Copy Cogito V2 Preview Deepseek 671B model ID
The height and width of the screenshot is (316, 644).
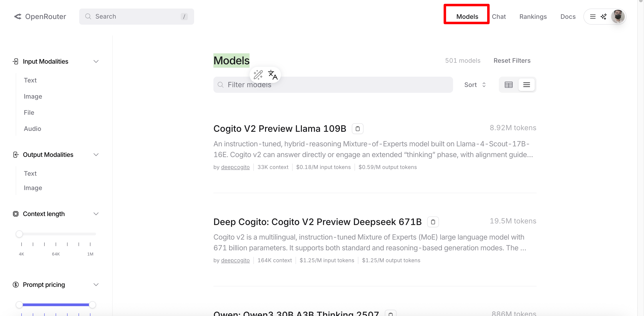(x=433, y=222)
